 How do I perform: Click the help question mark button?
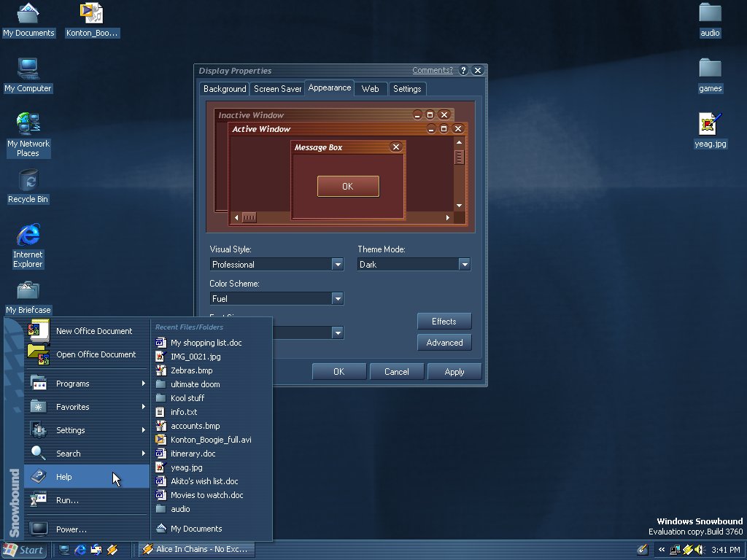click(x=463, y=71)
